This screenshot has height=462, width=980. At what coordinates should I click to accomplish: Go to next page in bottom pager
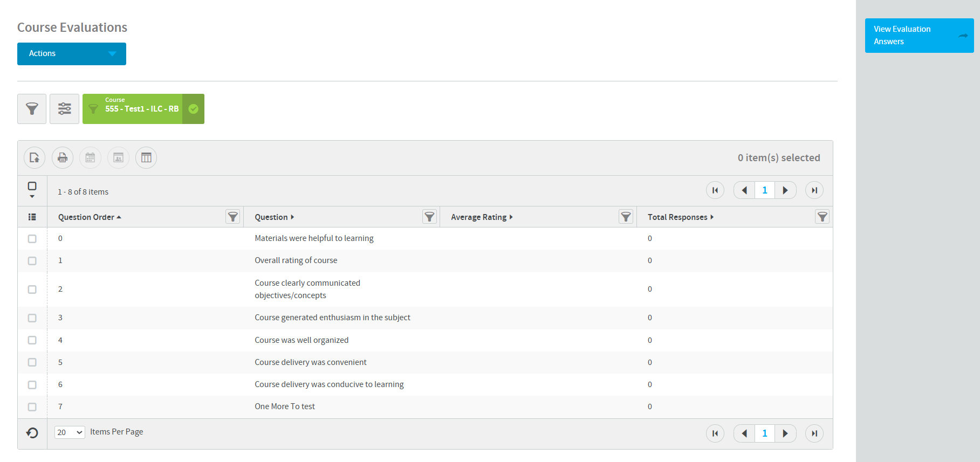785,433
